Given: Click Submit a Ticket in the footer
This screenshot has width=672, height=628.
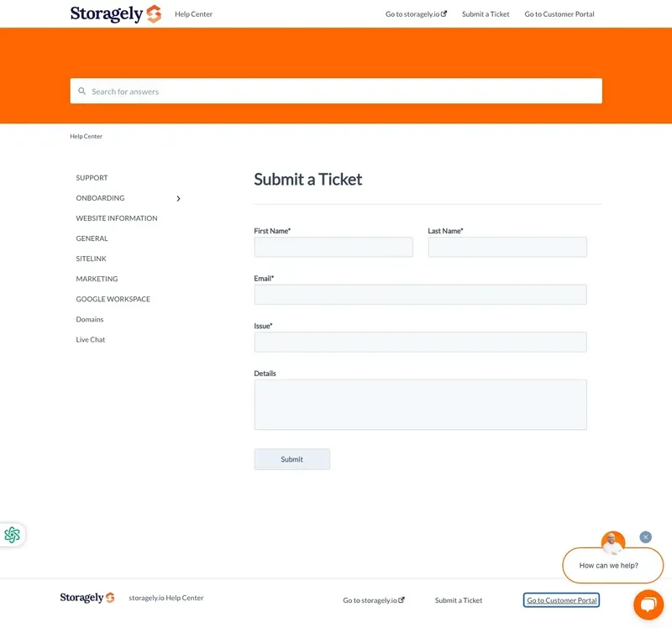Looking at the screenshot, I should (459, 600).
